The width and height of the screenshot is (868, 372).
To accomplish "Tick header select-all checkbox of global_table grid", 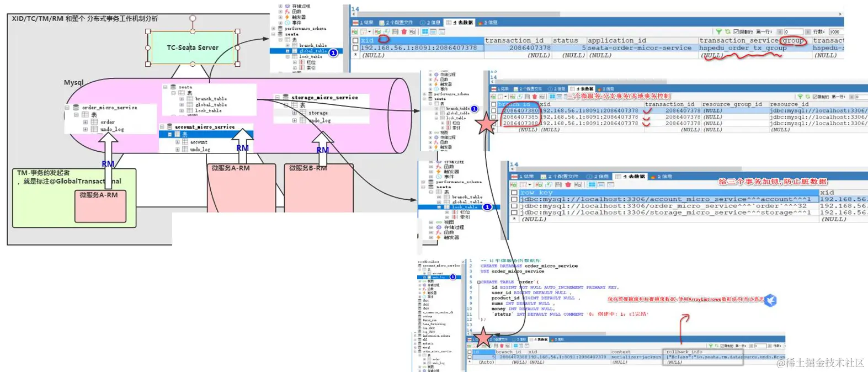I will pyautogui.click(x=355, y=40).
